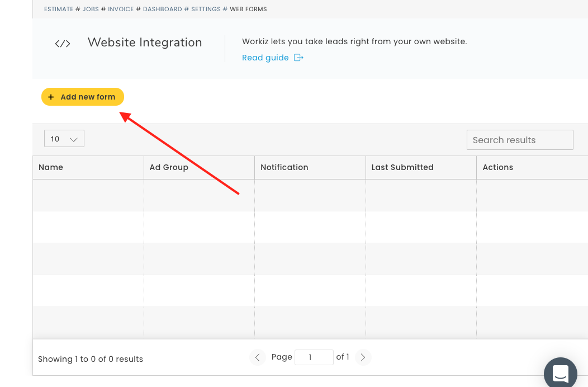
Task: Open the JOBS page
Action: [x=90, y=9]
